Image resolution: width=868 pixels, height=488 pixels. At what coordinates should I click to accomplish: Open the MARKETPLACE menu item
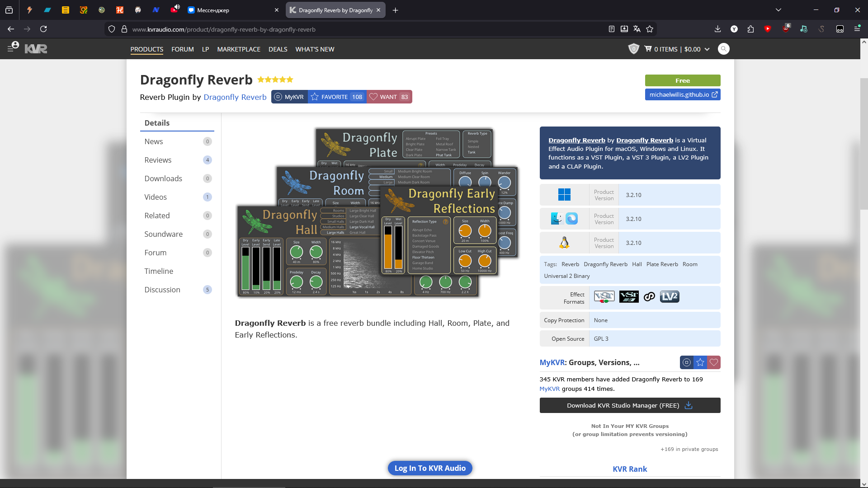click(x=238, y=49)
